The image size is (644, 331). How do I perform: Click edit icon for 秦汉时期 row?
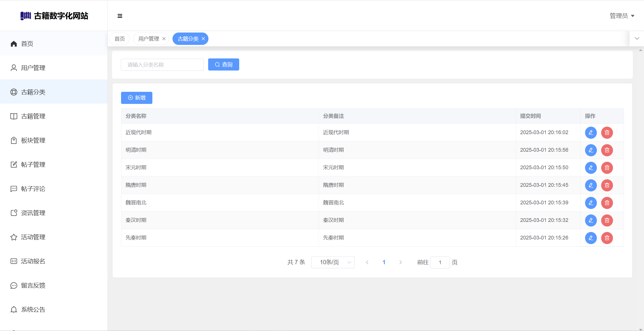point(591,220)
